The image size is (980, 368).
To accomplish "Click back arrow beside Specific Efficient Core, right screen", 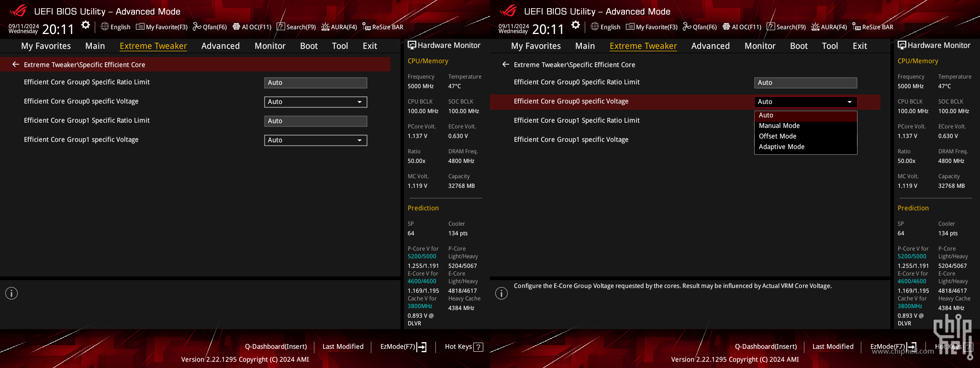I will (x=506, y=64).
